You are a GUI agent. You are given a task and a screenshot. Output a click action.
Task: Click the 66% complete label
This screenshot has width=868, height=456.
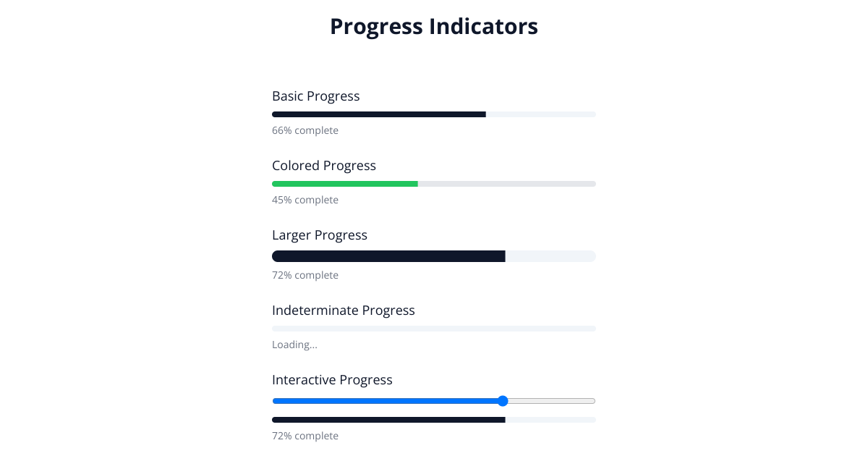point(305,130)
